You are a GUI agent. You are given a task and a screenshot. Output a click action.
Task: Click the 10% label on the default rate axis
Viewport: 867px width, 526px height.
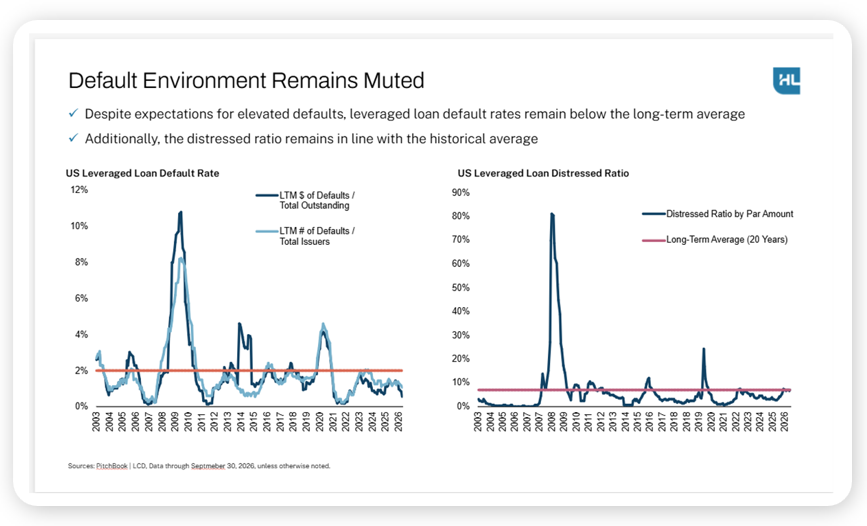point(79,226)
